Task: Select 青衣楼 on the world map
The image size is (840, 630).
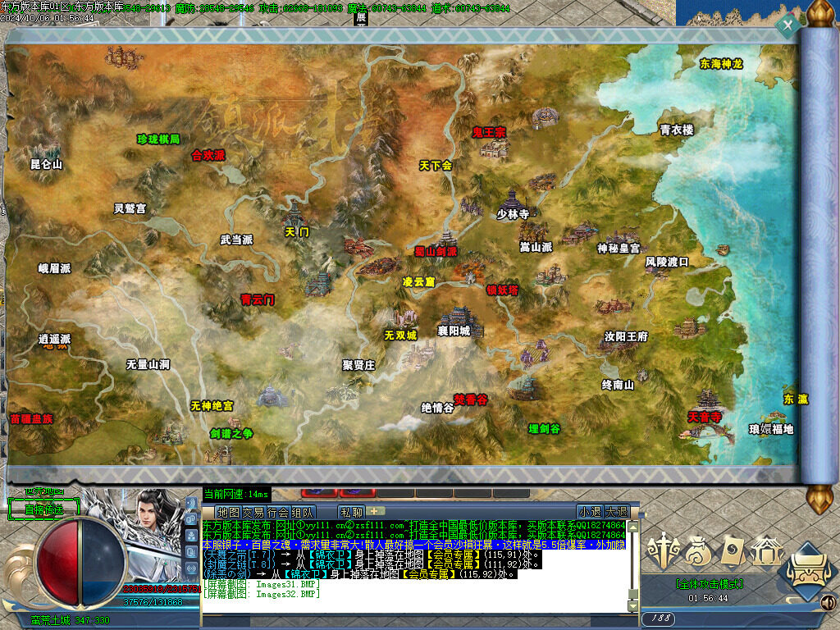Action: coord(677,130)
